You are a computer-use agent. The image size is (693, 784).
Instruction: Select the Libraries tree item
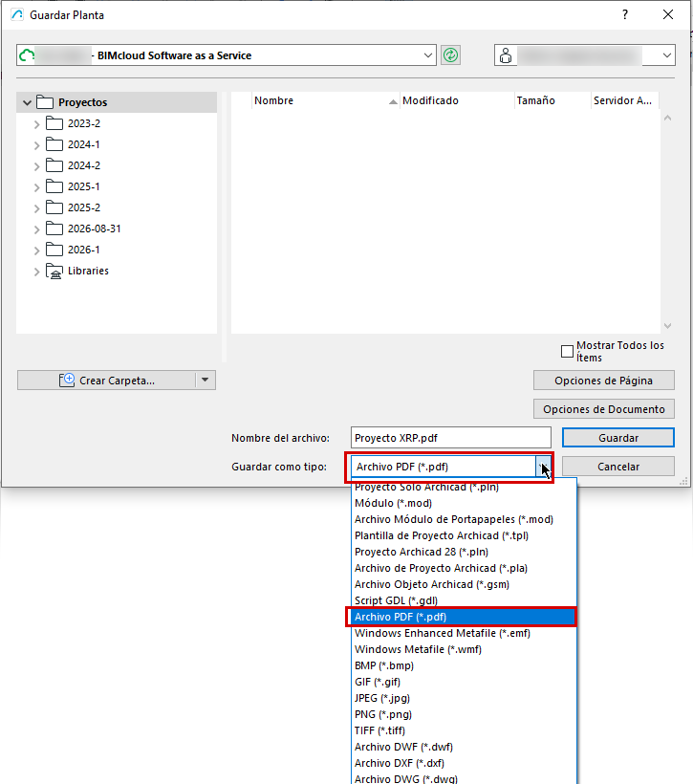pyautogui.click(x=88, y=271)
